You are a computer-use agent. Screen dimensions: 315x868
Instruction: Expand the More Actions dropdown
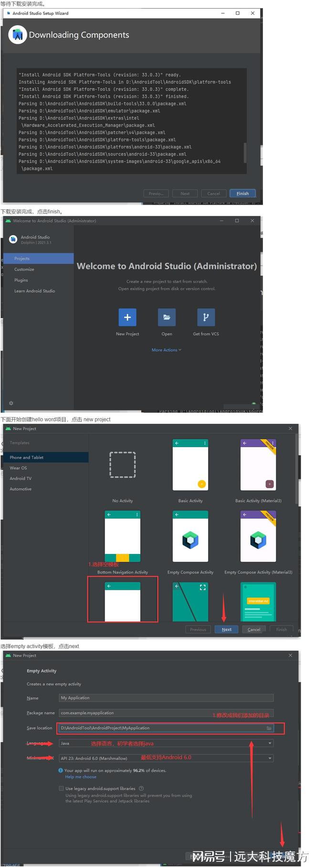167,350
